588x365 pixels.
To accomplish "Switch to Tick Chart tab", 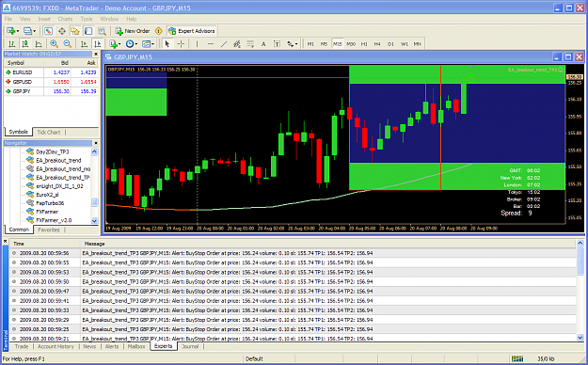I will tap(48, 132).
